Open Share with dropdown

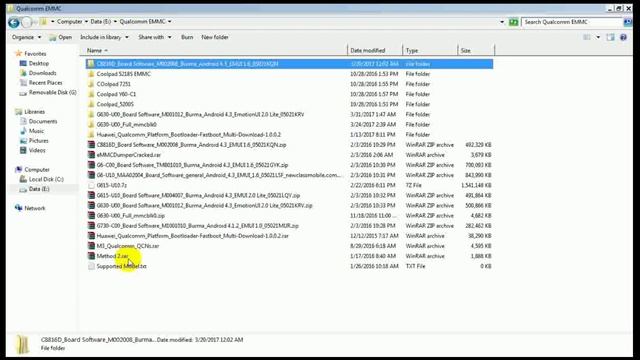coord(155,37)
